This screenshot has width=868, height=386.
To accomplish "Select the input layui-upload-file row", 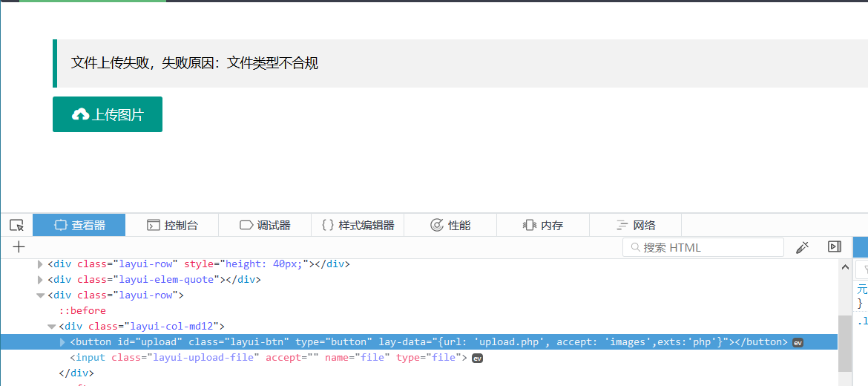I will (418, 358).
